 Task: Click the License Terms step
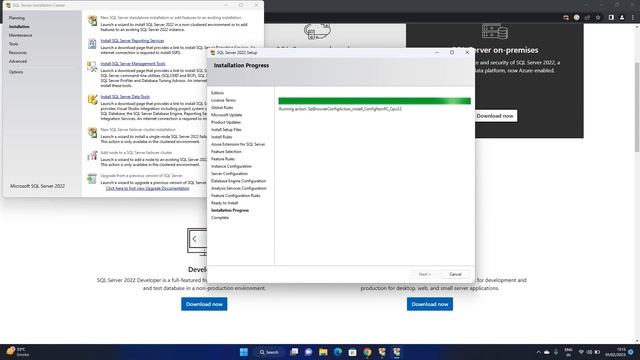223,100
